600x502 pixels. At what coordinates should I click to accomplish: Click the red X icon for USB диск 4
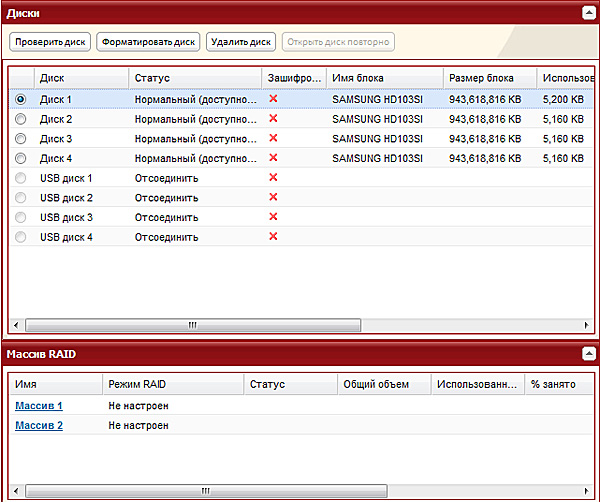(273, 237)
